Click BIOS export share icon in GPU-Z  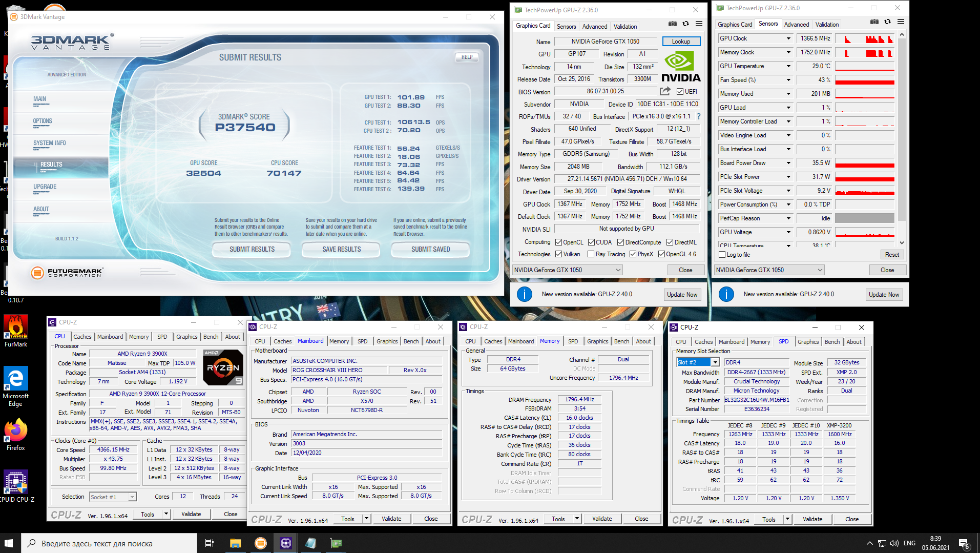tap(665, 91)
